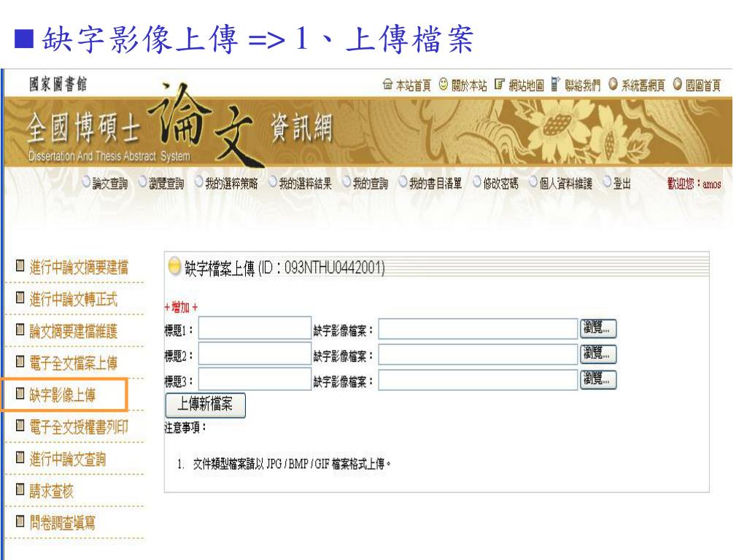The image size is (747, 560).
Task: Click the bullet beside 個人資料維護
Action: click(x=533, y=182)
